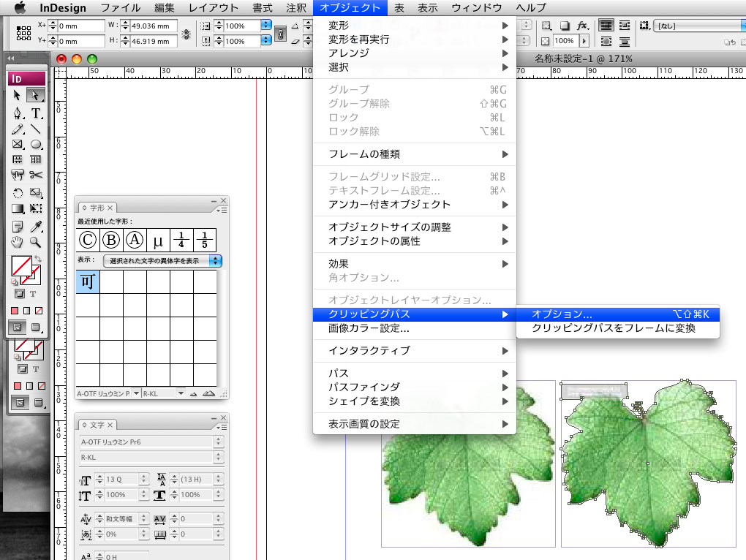Select the Hand tool
The height and width of the screenshot is (560, 746).
pos(18,243)
